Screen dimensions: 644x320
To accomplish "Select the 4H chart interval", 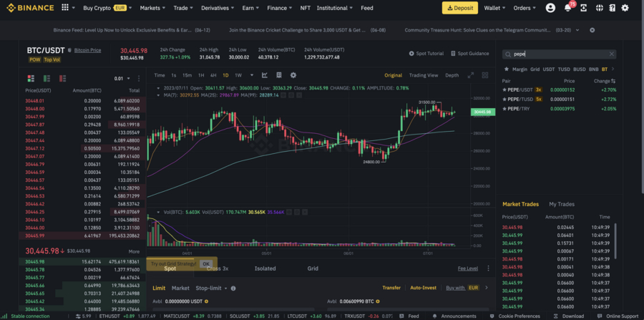I will [x=213, y=75].
